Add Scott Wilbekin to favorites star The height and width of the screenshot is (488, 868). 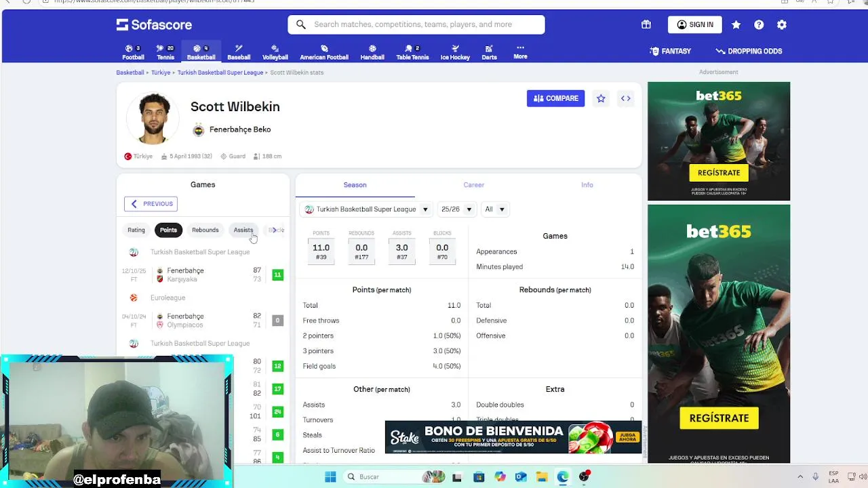coord(601,98)
